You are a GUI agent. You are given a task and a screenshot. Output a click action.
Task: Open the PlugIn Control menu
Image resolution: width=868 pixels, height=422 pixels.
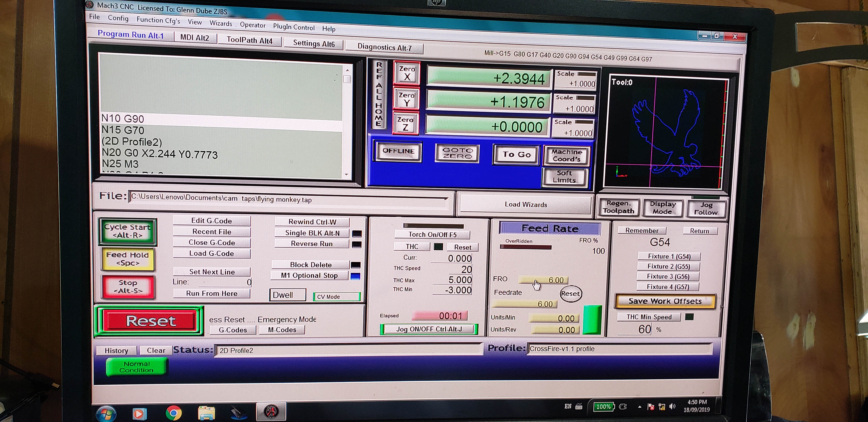click(x=294, y=27)
